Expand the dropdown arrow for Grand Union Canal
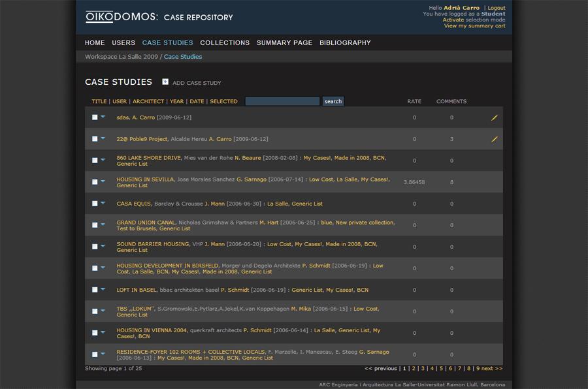The height and width of the screenshot is (389, 588). click(103, 225)
